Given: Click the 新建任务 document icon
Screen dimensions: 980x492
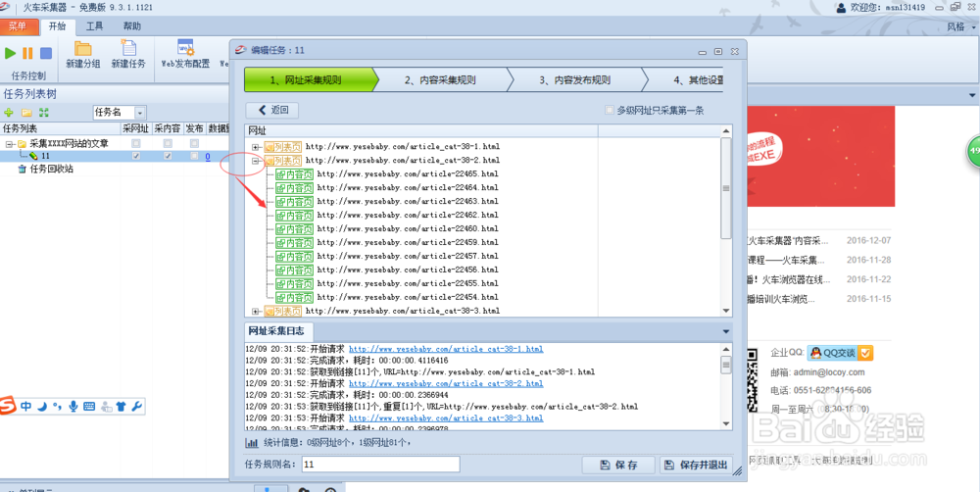Looking at the screenshot, I should pos(128,48).
